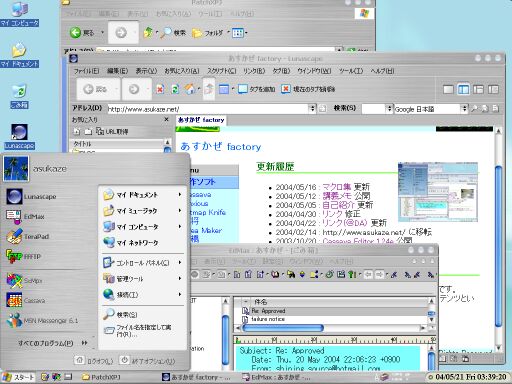Screen dimensions: 512x384
Task: Open the home page icon in Lunascape toolbar
Action: 190,89
